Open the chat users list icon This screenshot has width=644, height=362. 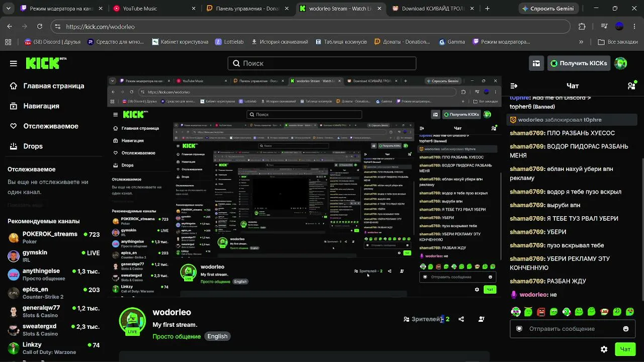(x=632, y=86)
